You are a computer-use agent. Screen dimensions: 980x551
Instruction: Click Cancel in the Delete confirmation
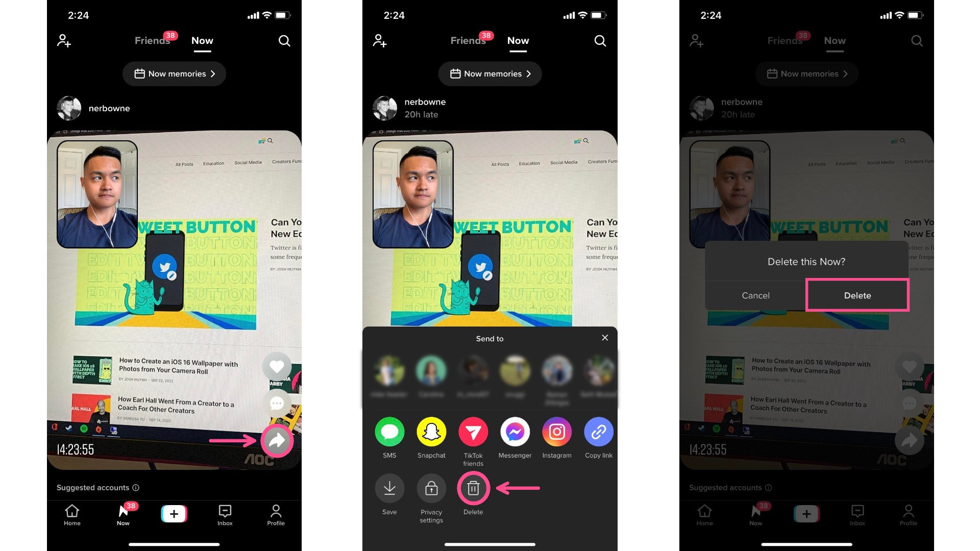coord(755,295)
